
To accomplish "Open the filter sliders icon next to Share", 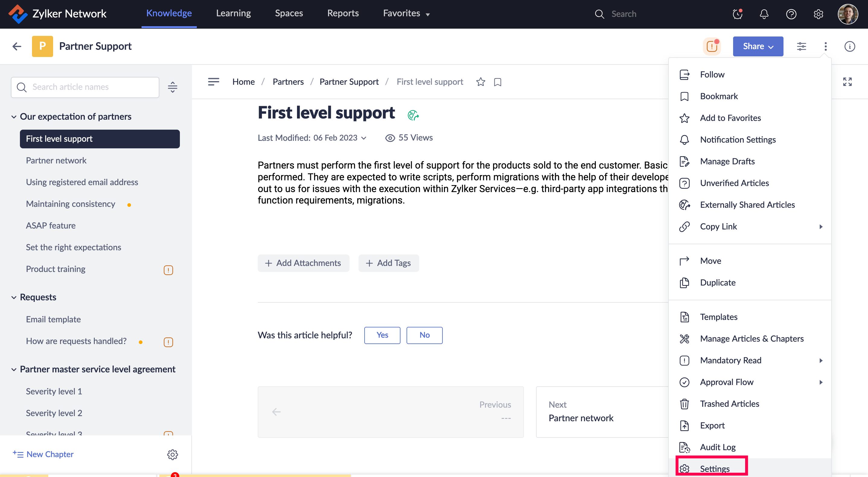I will click(801, 46).
